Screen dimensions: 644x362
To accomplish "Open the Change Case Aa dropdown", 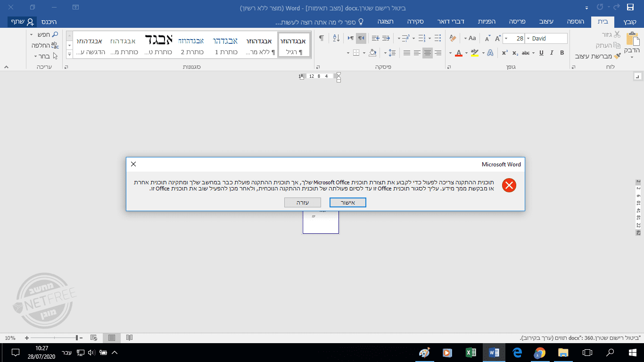I will click(x=470, y=39).
